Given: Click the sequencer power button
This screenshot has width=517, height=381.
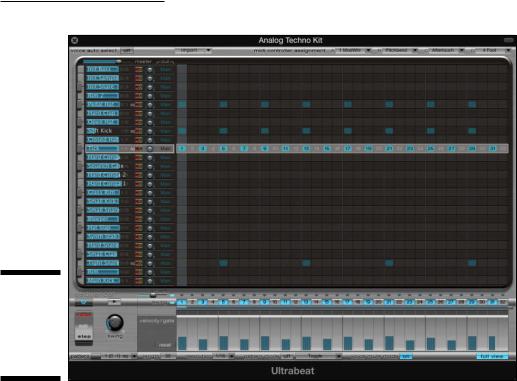Looking at the screenshot, I should pos(84,302).
